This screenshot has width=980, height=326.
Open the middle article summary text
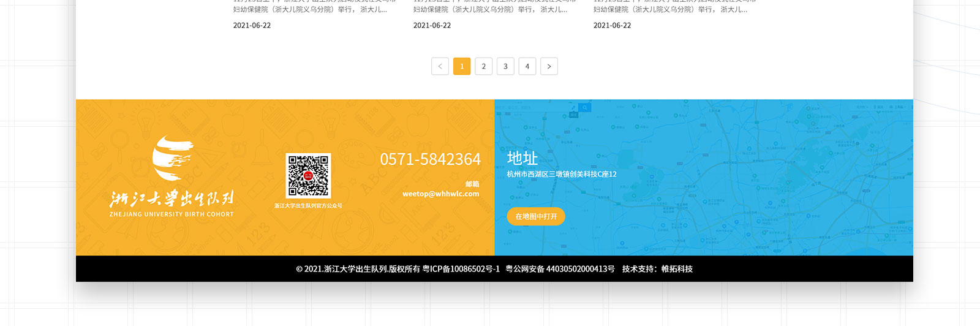tap(490, 9)
